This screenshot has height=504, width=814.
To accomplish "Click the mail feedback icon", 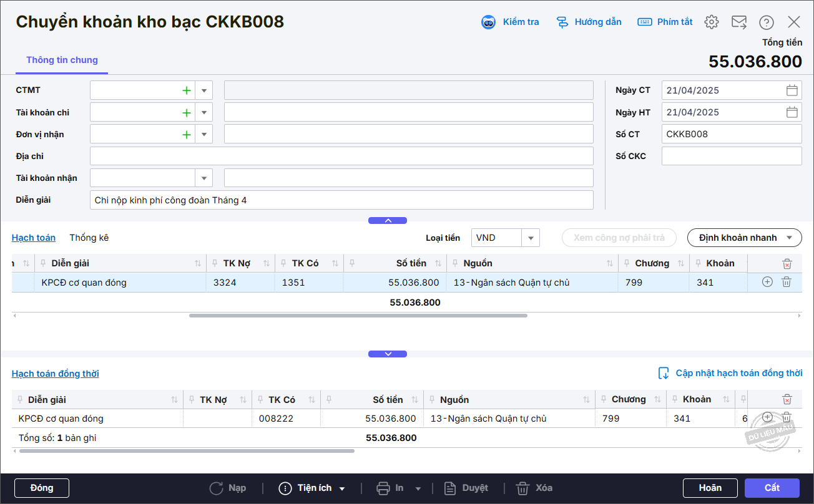I will (x=739, y=22).
